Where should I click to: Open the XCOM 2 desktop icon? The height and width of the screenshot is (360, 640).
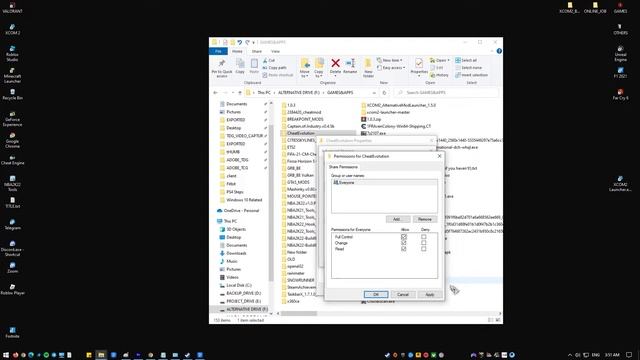pos(12,29)
